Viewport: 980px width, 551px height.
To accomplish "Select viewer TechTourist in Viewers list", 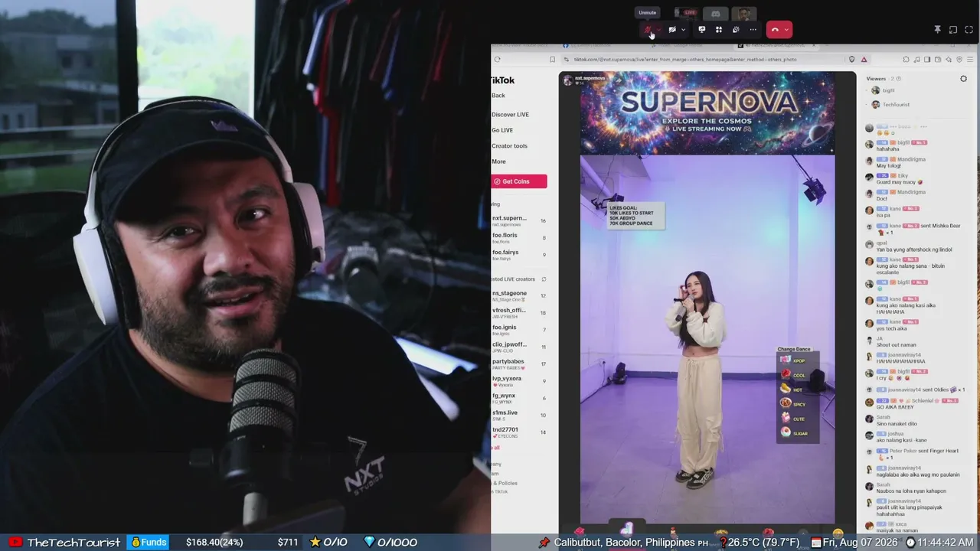I will click(x=890, y=105).
